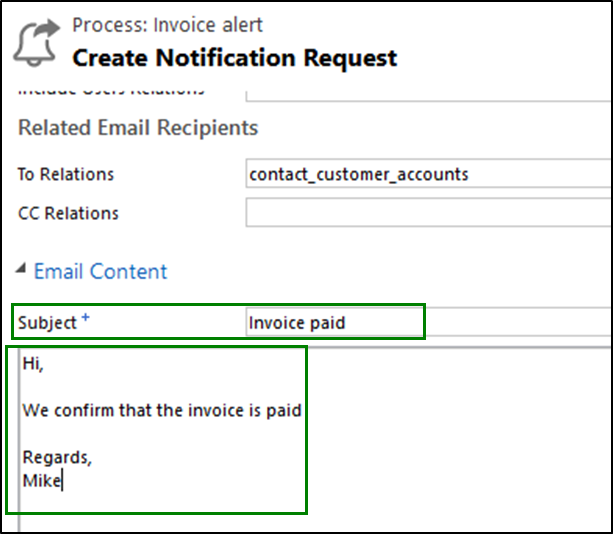Click the 'Mike' signature line
613x534 pixels.
point(42,481)
